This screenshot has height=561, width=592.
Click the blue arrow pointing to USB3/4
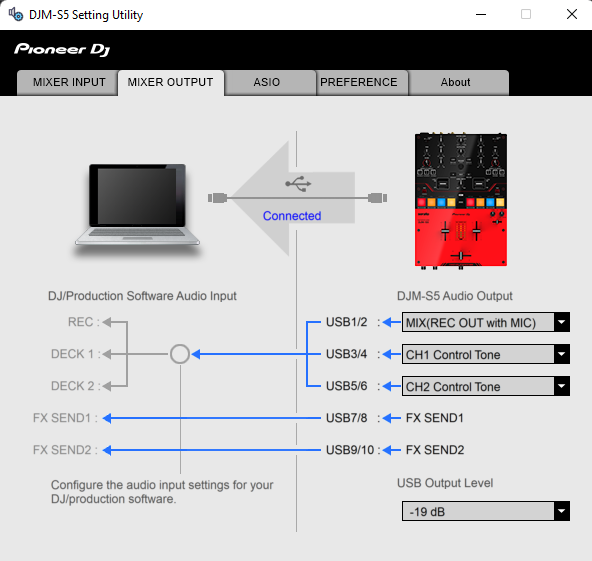point(392,354)
